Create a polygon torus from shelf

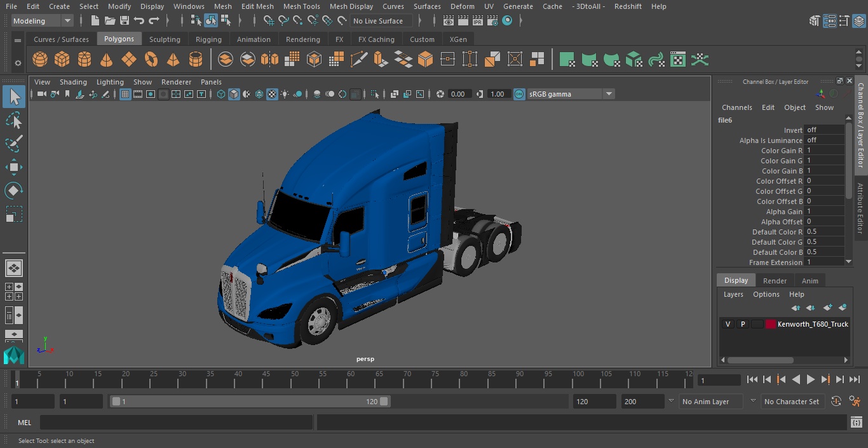(x=151, y=60)
